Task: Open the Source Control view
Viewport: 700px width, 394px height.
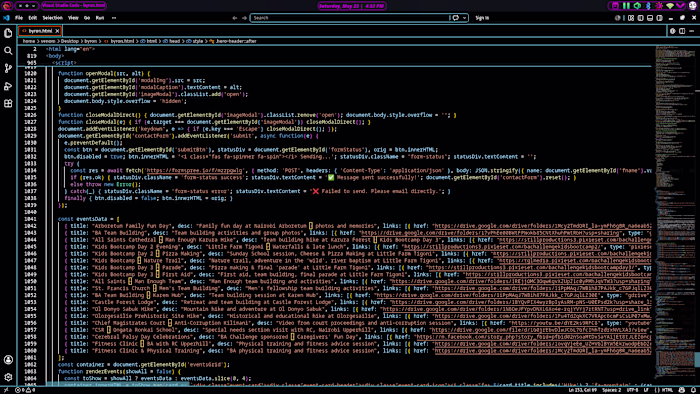Action: click(x=8, y=68)
